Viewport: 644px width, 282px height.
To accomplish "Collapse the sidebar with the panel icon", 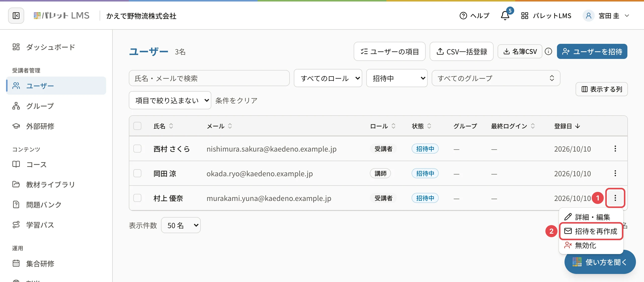I will (16, 16).
